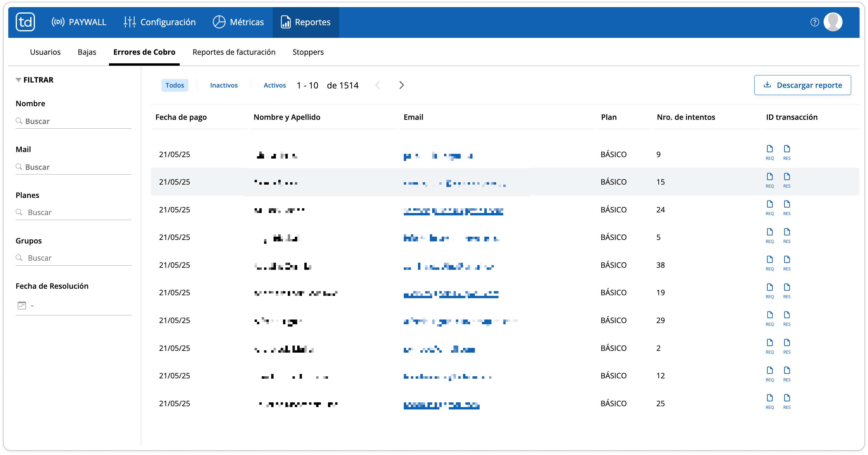Open REQ file for 2 attempts row
The image size is (868, 455).
coord(770,346)
